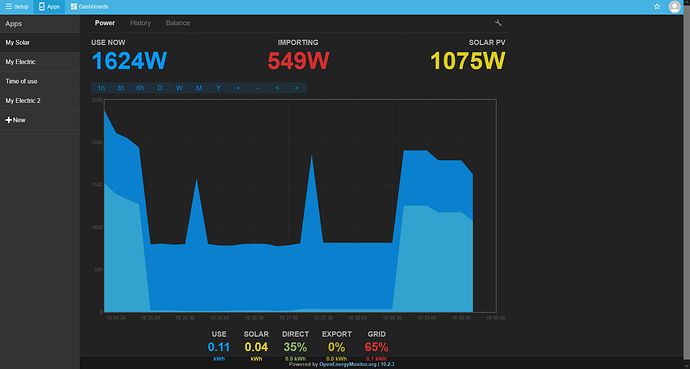Screen dimensions: 690x369
Task: Switch to the Balance tab
Action: coord(178,23)
